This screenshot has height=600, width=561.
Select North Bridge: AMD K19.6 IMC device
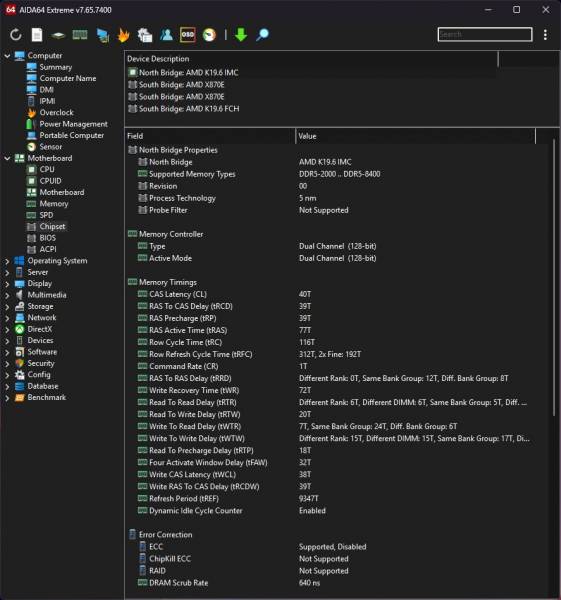click(183, 73)
